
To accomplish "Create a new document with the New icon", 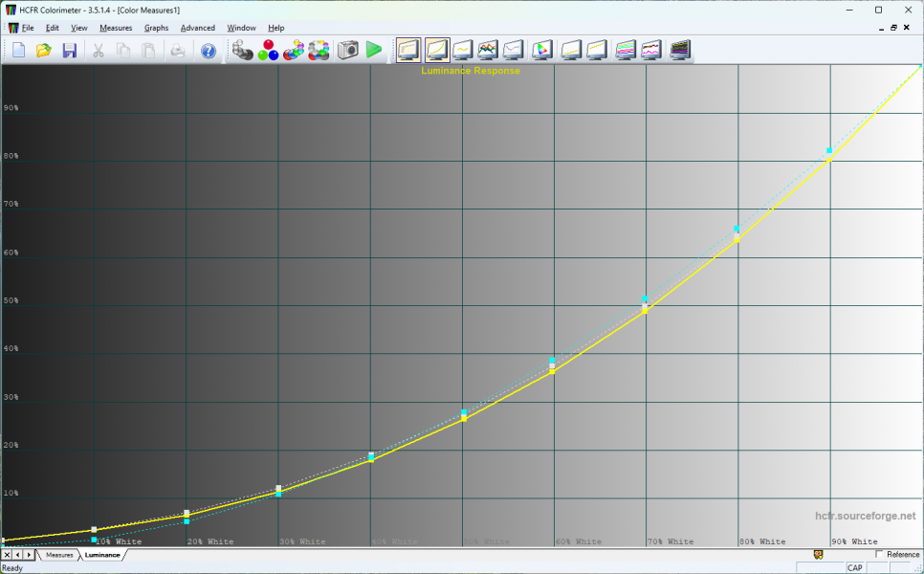I will (x=18, y=50).
